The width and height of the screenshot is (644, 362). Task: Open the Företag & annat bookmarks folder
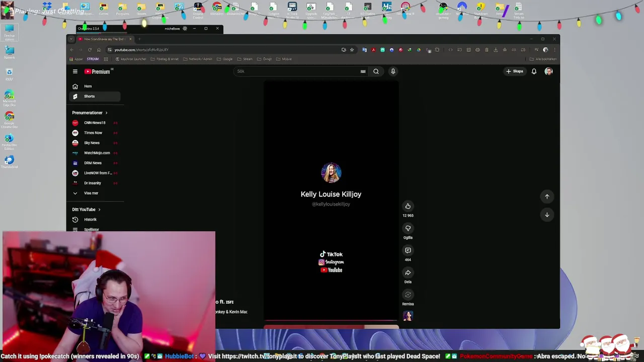(x=165, y=59)
